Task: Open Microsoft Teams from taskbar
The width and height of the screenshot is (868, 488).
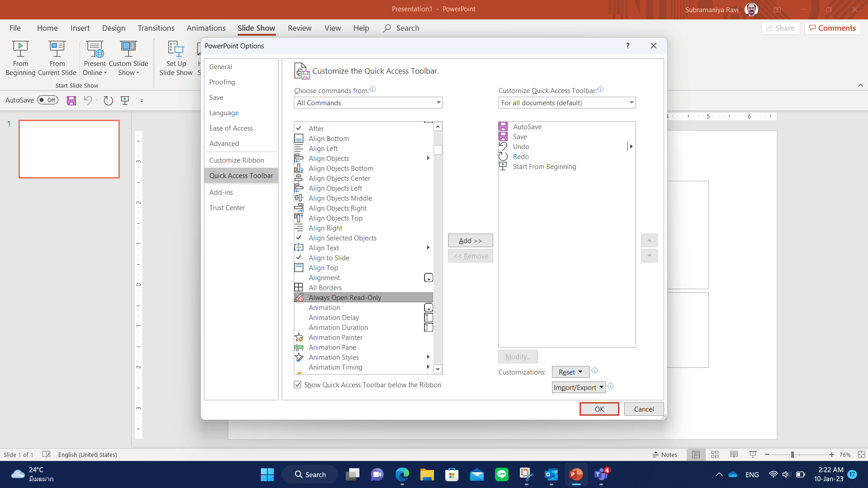Action: 601,474
